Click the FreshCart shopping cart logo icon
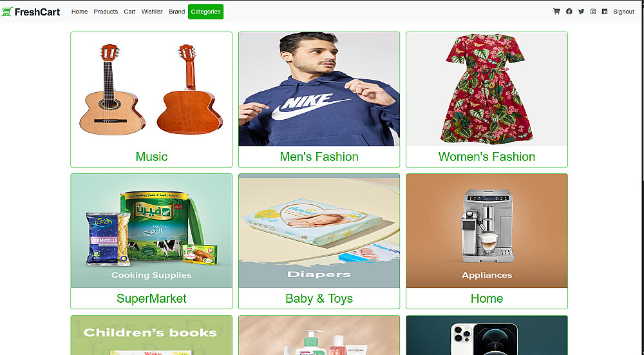 point(7,12)
